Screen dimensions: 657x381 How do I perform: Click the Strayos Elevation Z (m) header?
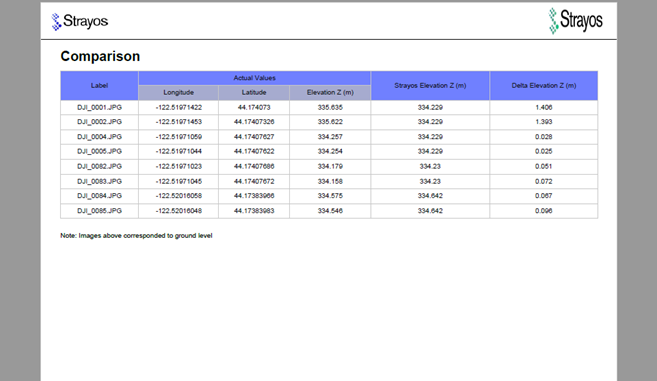click(x=430, y=86)
